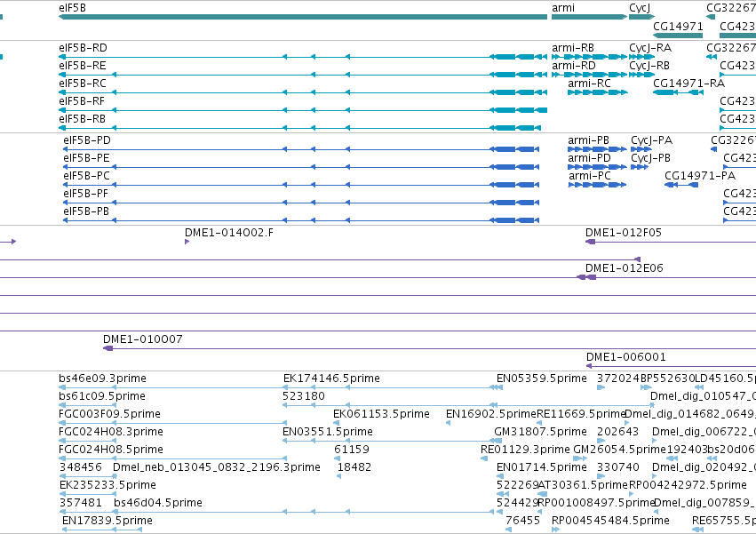The height and width of the screenshot is (534, 756).
Task: Click protein eIF5B-PD label
Action: 87,140
